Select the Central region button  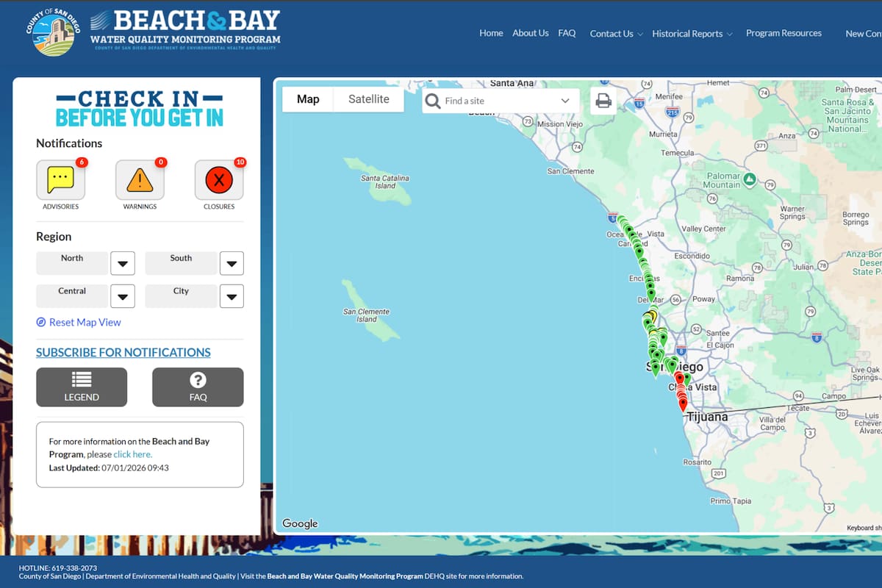point(72,296)
